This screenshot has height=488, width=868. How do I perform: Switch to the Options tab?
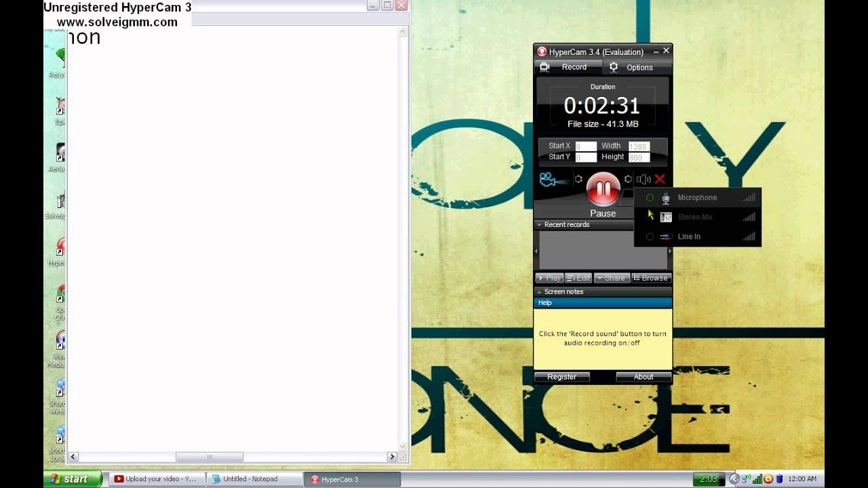(x=637, y=67)
